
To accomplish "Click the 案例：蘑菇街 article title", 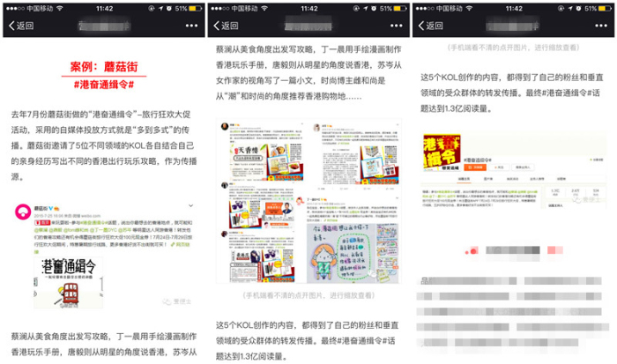I will click(x=101, y=66).
